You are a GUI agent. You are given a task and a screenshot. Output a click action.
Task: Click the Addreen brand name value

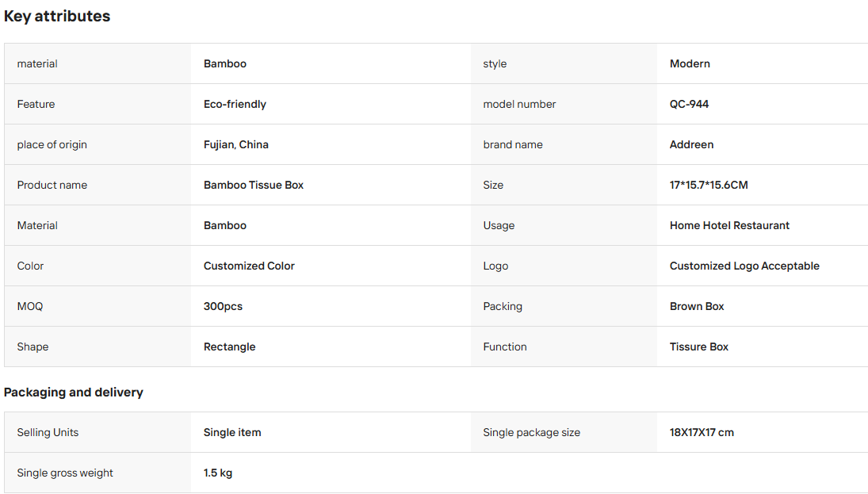tap(691, 144)
